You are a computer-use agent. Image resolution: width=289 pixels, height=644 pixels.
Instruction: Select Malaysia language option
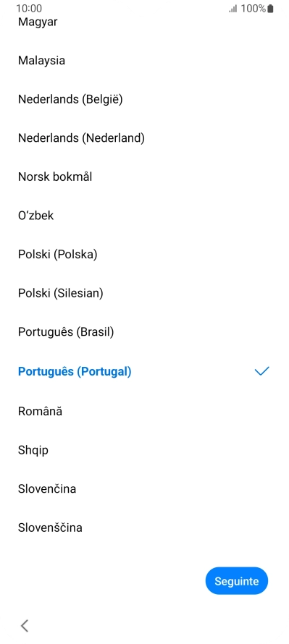pos(144,60)
